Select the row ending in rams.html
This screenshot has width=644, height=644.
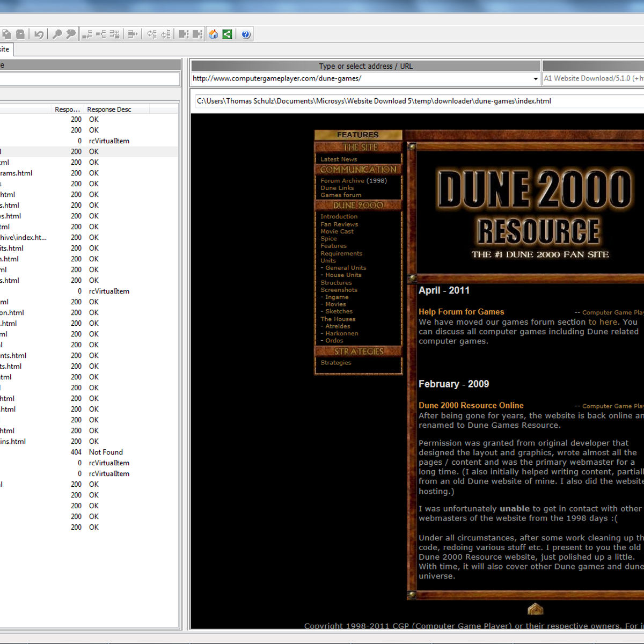[89, 173]
